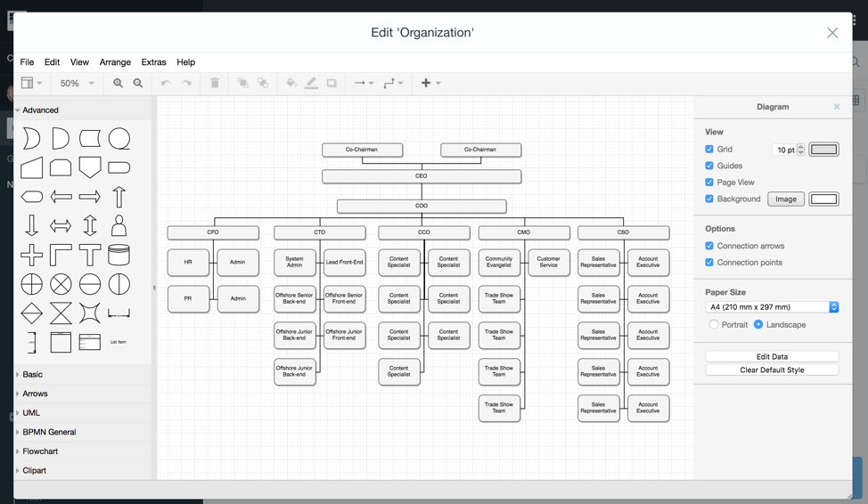
Task: Click the zoom in magnifier icon
Action: pos(118,83)
